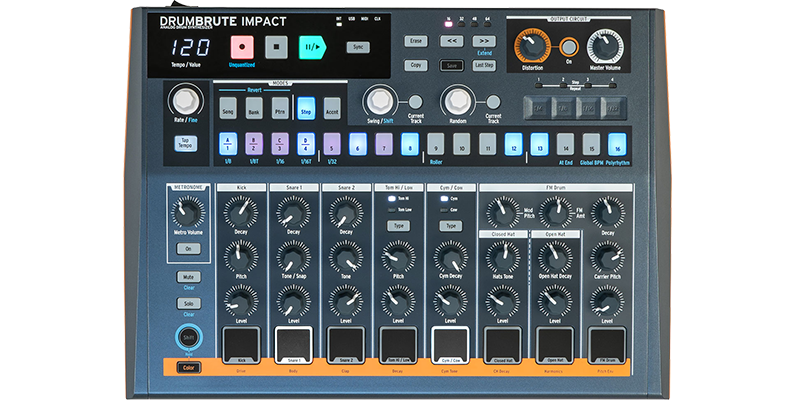Trigger the Closed Hat pad
The width and height of the screenshot is (795, 400).
pos(502,345)
